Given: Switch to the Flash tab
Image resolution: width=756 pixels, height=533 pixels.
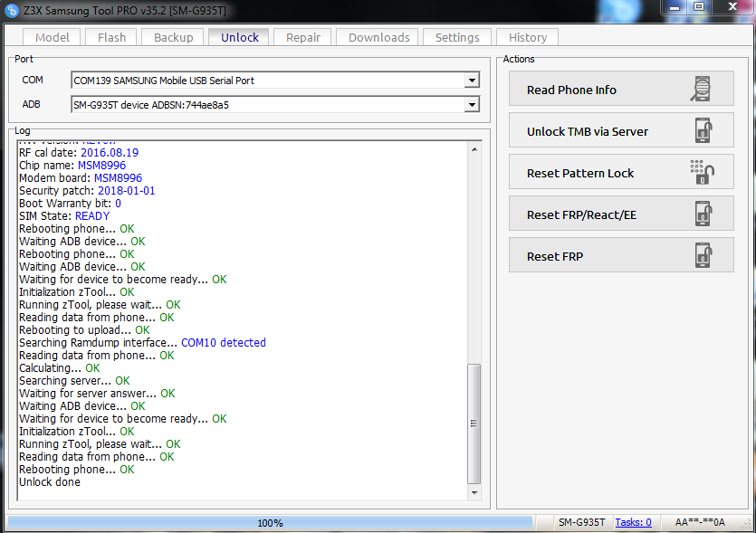Looking at the screenshot, I should pos(111,37).
